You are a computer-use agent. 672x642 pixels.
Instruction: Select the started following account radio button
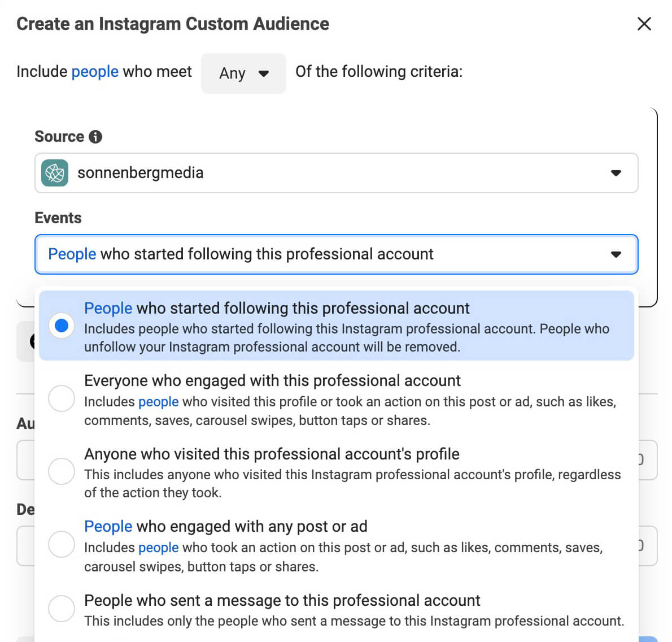point(62,326)
